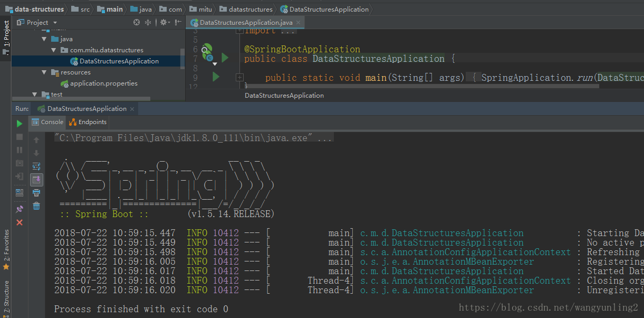Screen dimensions: 644x318
Task: Click log line timestamped 10:59:16.017
Action: click(x=349, y=271)
